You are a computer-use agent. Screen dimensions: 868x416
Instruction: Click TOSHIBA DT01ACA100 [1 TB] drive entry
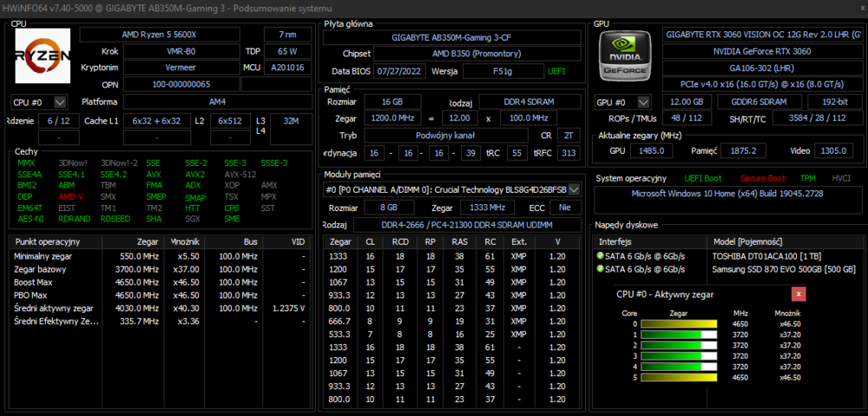coord(766,256)
